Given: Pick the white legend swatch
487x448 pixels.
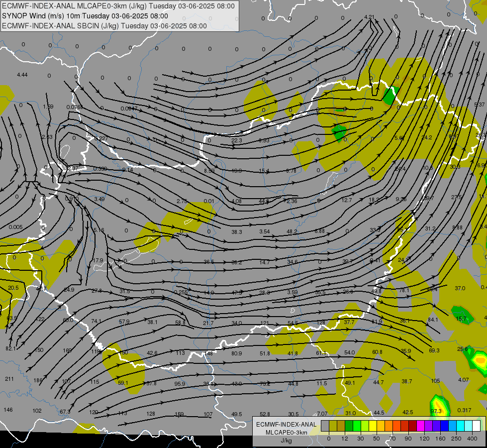Looking at the screenshot, I should click(476, 426).
